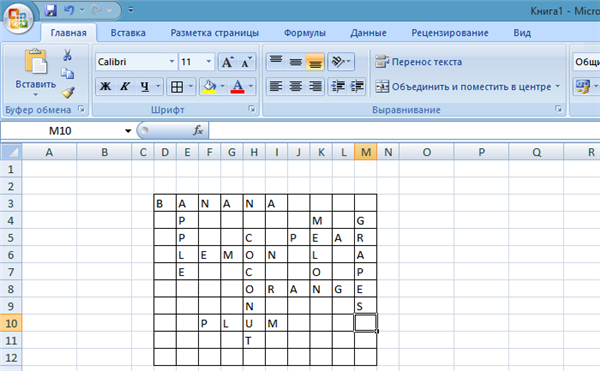Select cell K4 containing M
The image size is (600, 371).
[x=321, y=220]
